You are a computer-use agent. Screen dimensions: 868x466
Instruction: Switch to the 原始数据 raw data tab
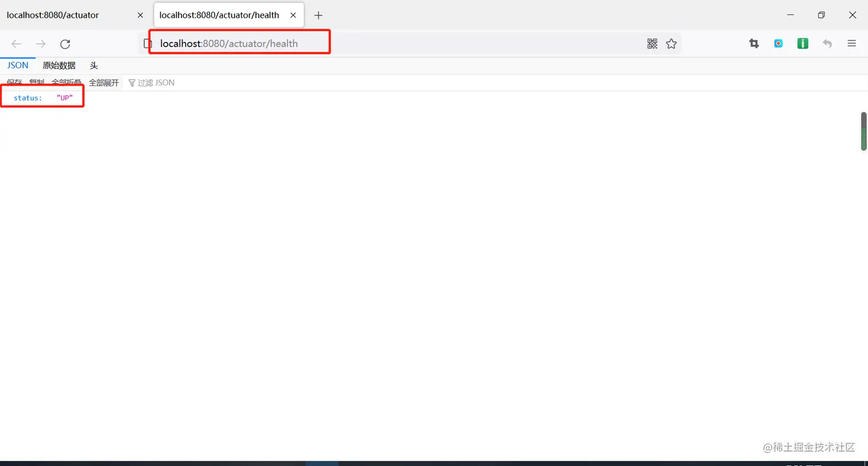pos(59,65)
